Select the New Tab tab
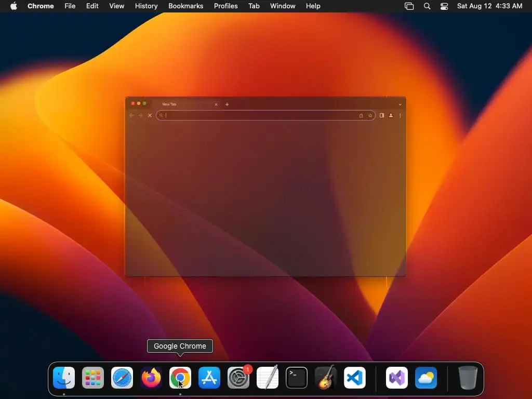The height and width of the screenshot is (399, 532). pos(186,104)
